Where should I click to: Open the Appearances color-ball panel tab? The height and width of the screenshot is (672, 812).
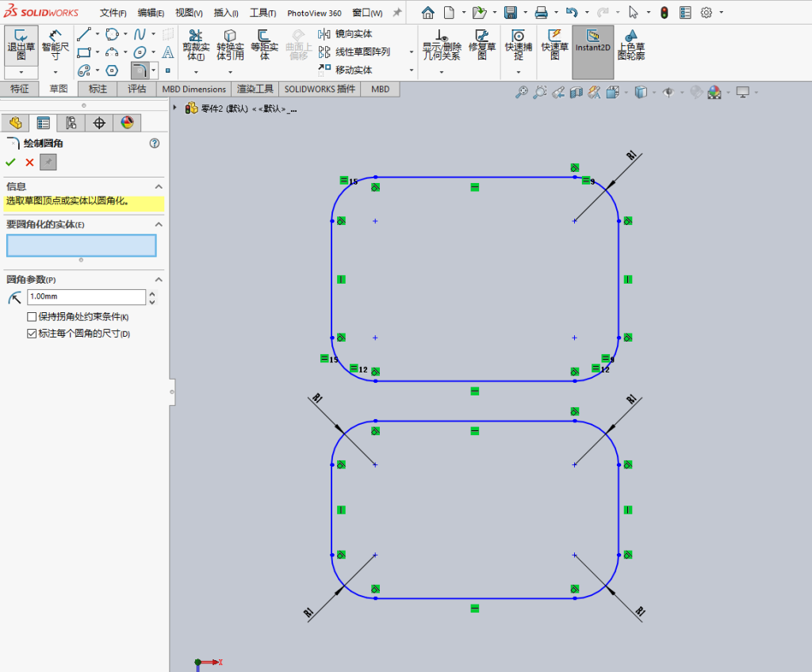pyautogui.click(x=127, y=123)
